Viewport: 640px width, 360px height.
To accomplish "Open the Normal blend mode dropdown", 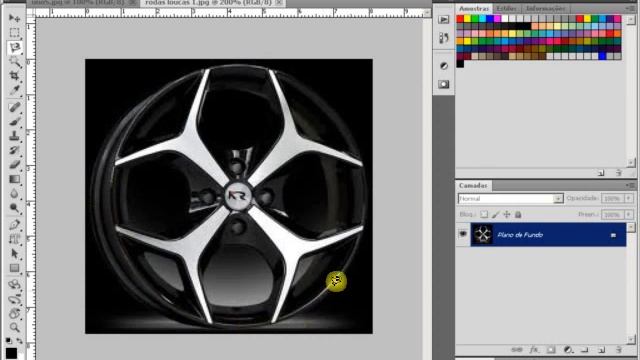I will point(510,198).
